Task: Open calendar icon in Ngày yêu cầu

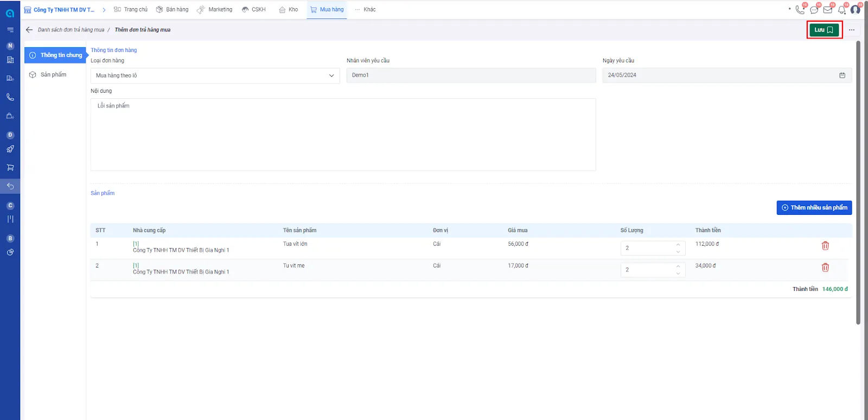Action: click(x=842, y=75)
